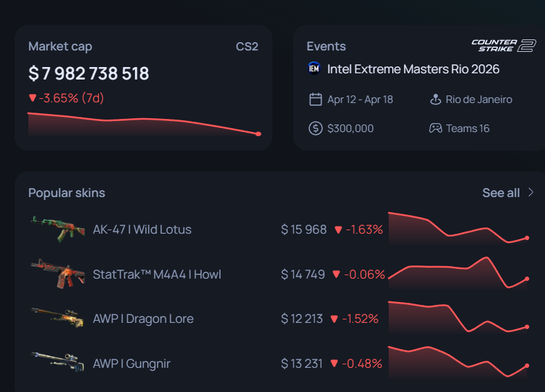This screenshot has height=392, width=545.
Task: Open the AK-47 Wild Lotus skin thumbnail
Action: (x=58, y=229)
